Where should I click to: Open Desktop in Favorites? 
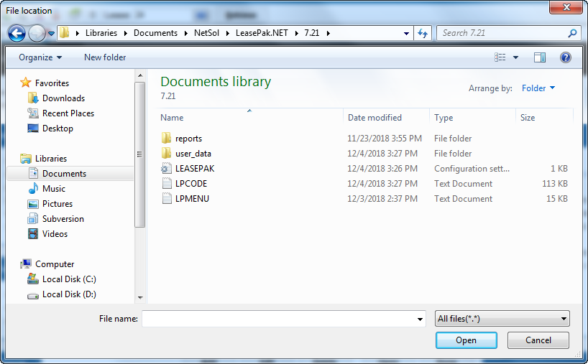point(58,128)
